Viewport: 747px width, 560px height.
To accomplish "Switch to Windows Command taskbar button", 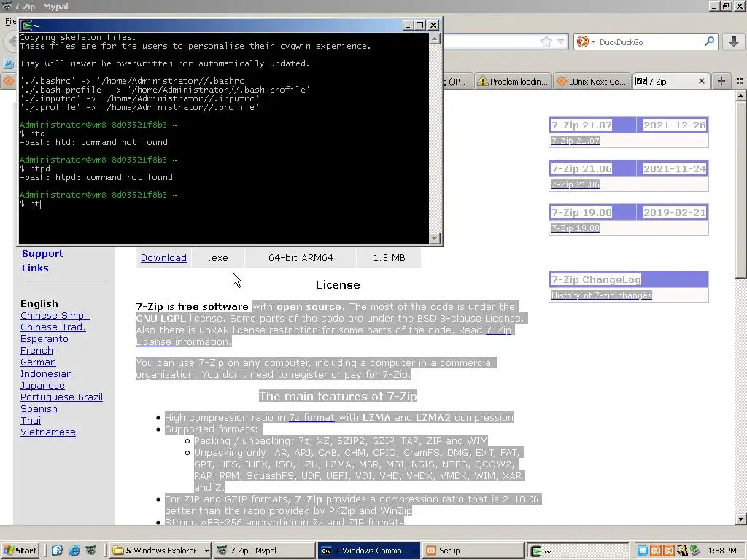I will (369, 551).
